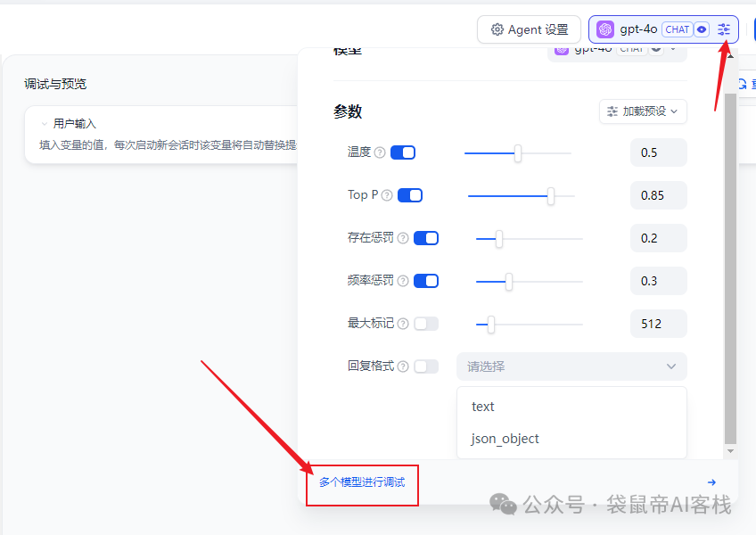Open the 加载预设 dropdown
Screen dimensions: 756x535
(643, 111)
